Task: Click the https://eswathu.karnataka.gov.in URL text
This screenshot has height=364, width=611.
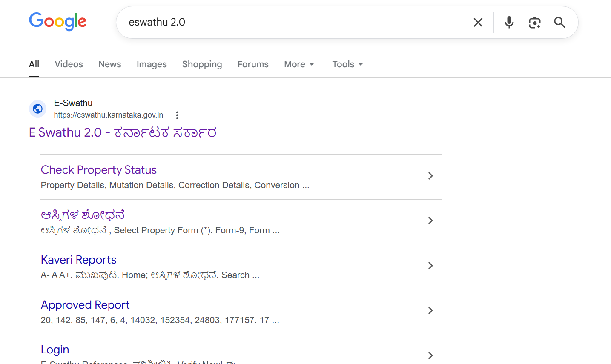Action: [109, 115]
